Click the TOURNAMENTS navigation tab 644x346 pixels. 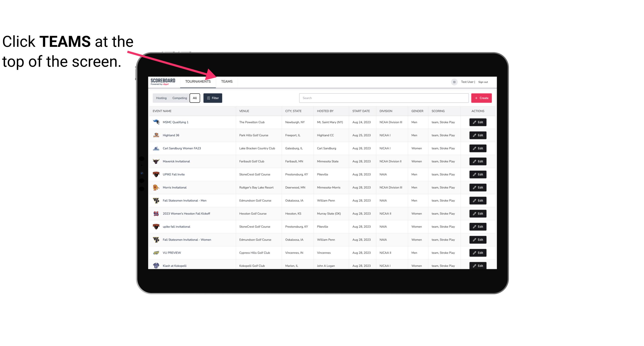(198, 81)
